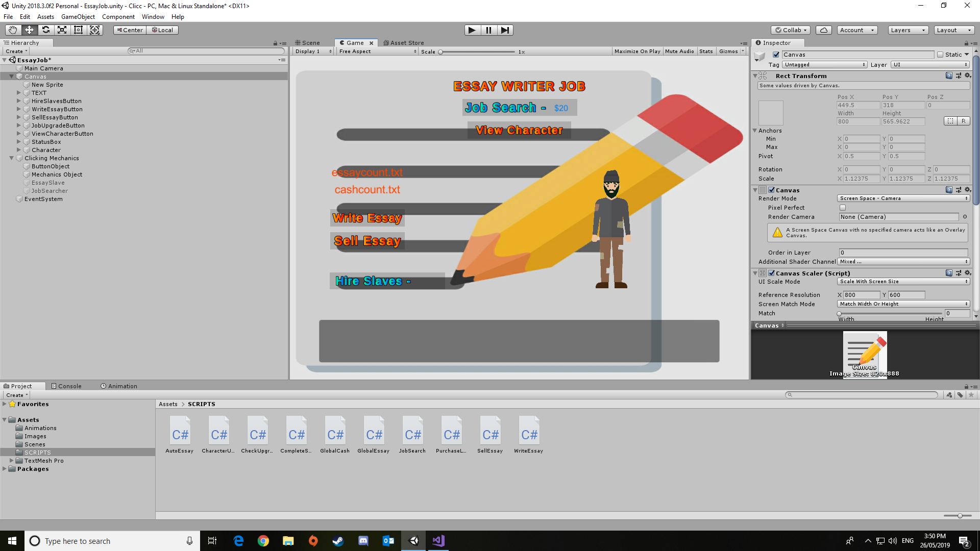Open Screen Match Mode dropdown
Screen dimensions: 980x551
903,304
